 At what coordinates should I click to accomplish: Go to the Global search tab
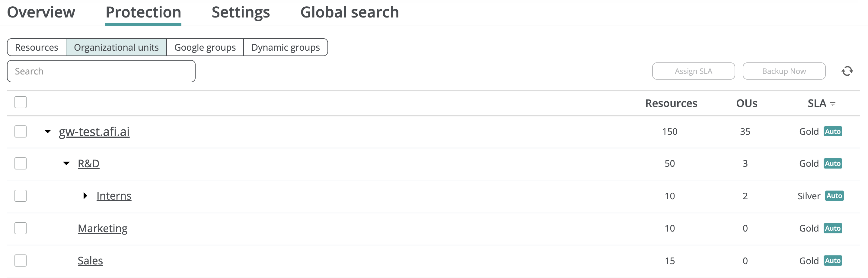coord(349,12)
